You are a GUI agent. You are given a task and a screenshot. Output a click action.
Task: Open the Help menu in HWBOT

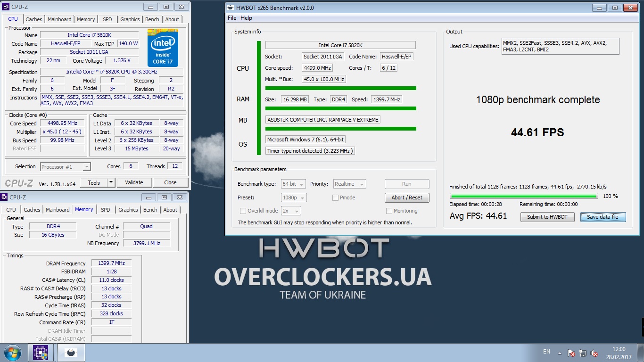pos(246,18)
